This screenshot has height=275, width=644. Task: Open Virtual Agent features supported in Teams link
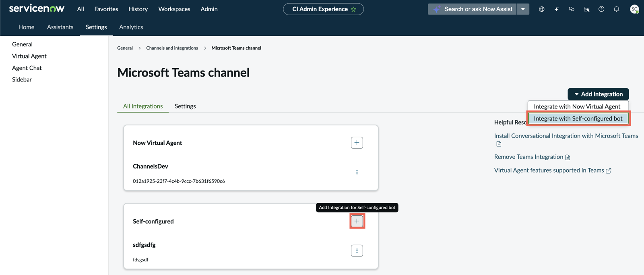pos(549,170)
